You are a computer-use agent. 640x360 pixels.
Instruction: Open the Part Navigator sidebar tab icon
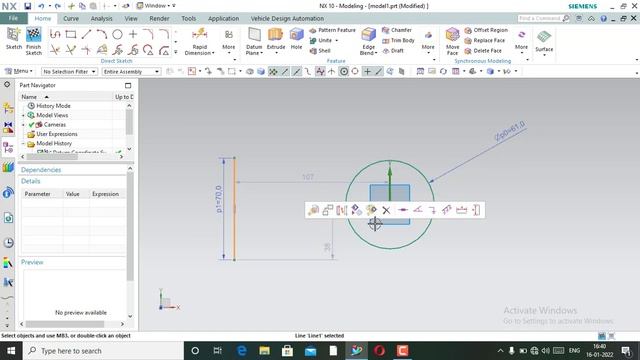pos(8,147)
